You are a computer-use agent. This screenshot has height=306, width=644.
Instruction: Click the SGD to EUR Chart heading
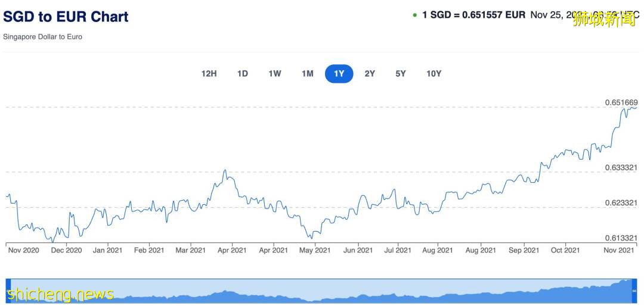point(66,17)
